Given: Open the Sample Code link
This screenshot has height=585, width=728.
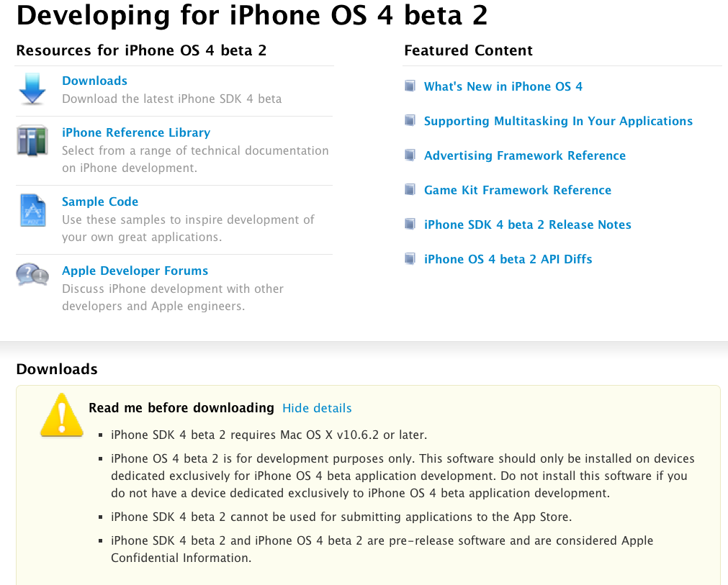Looking at the screenshot, I should [100, 201].
